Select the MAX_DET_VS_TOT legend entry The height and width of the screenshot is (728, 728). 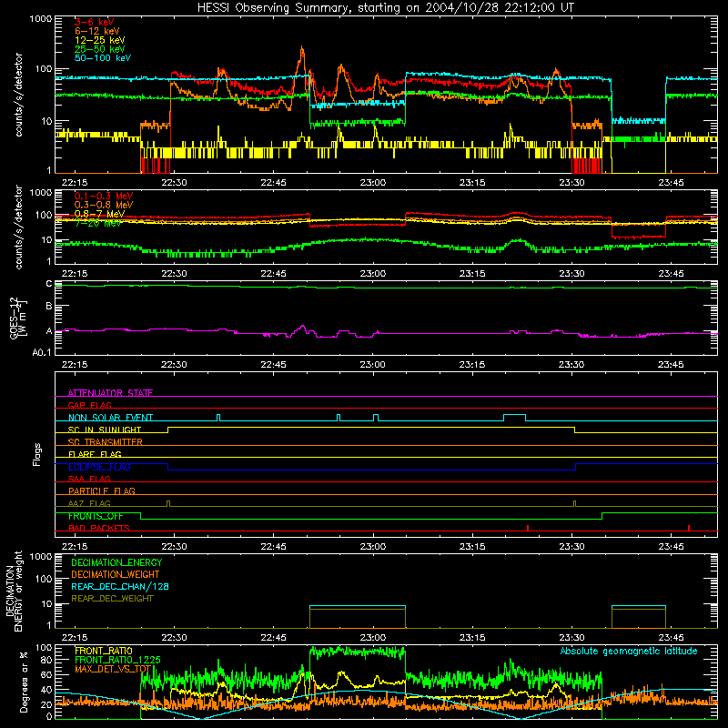[113, 669]
